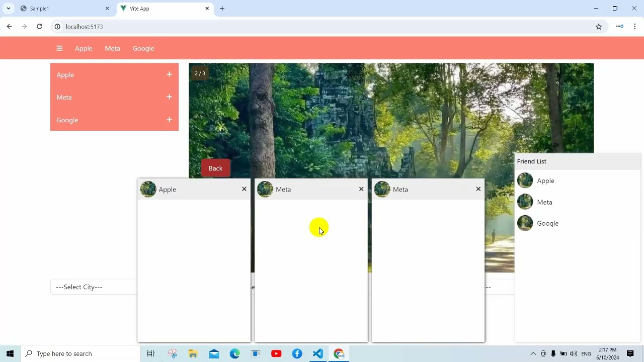Click the microphone icon in system tray
The width and height of the screenshot is (644, 362).
[x=553, y=354]
